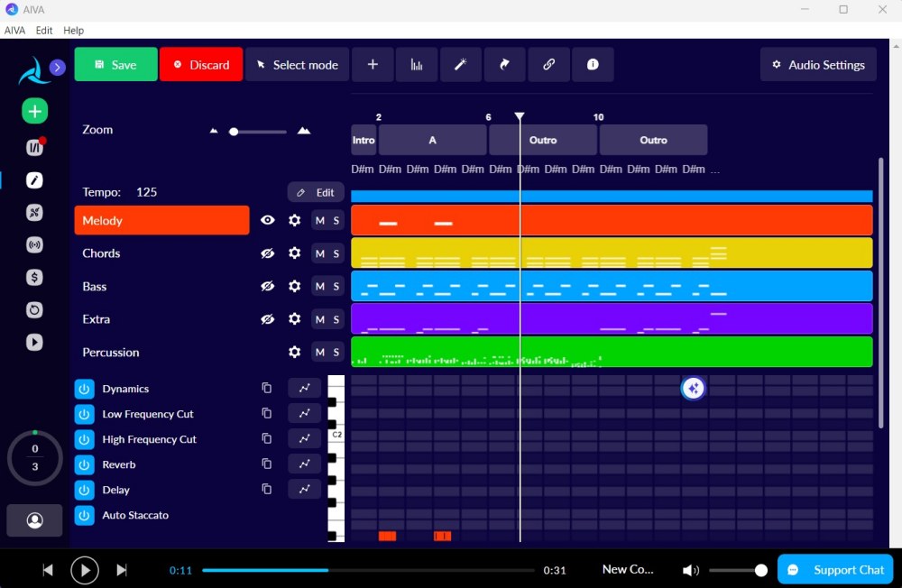The height and width of the screenshot is (588, 902).
Task: Open Melody track settings gear
Action: tap(295, 220)
